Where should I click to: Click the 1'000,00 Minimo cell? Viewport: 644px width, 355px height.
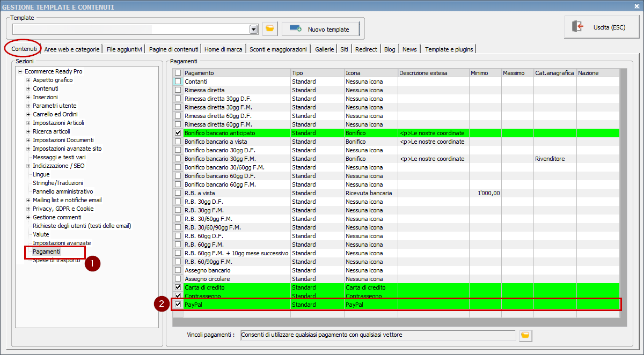pyautogui.click(x=485, y=193)
